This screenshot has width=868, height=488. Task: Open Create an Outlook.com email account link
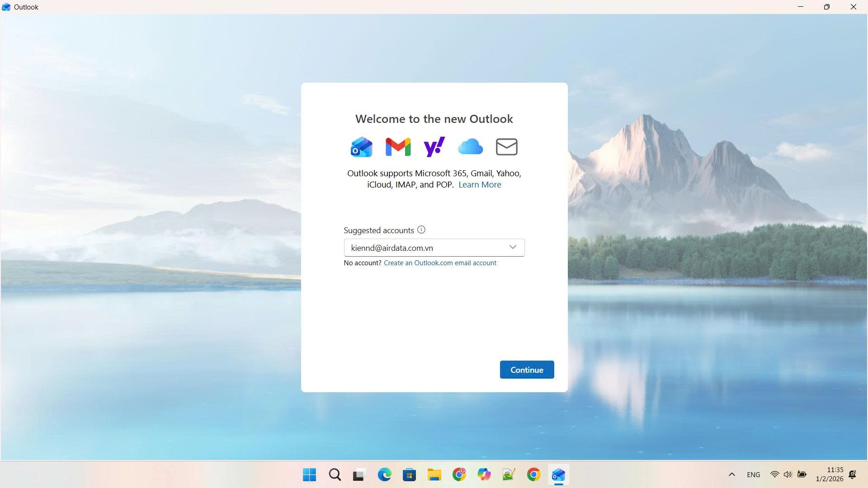440,263
